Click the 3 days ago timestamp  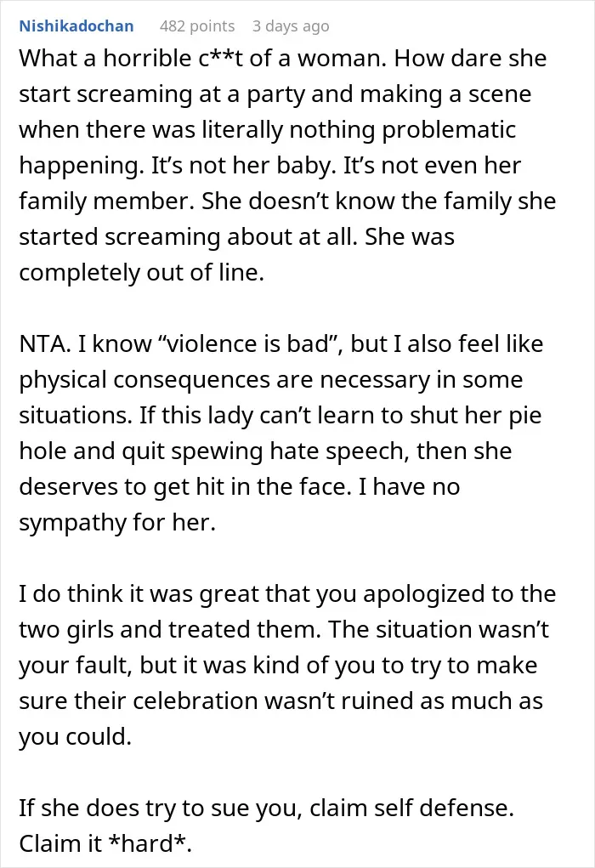291,26
